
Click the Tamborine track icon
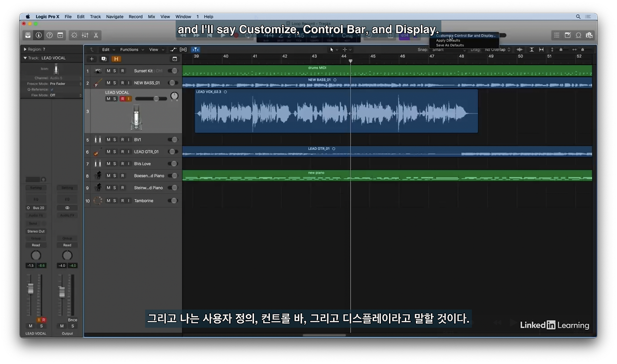[x=98, y=200]
